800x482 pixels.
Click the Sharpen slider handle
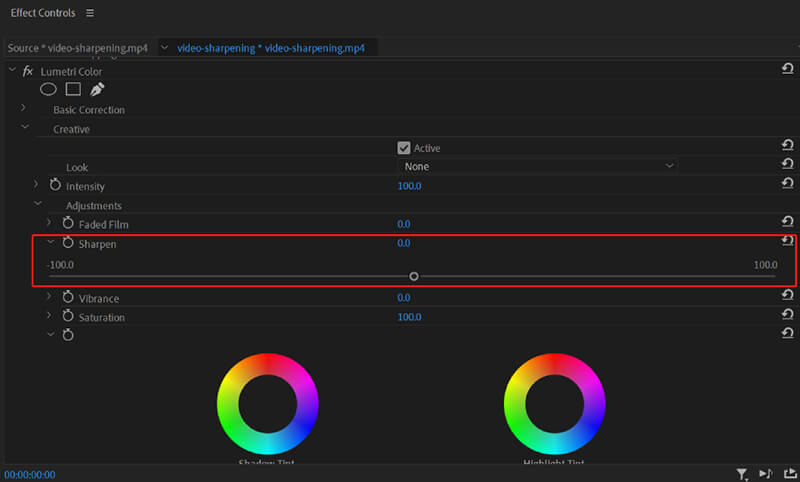414,276
